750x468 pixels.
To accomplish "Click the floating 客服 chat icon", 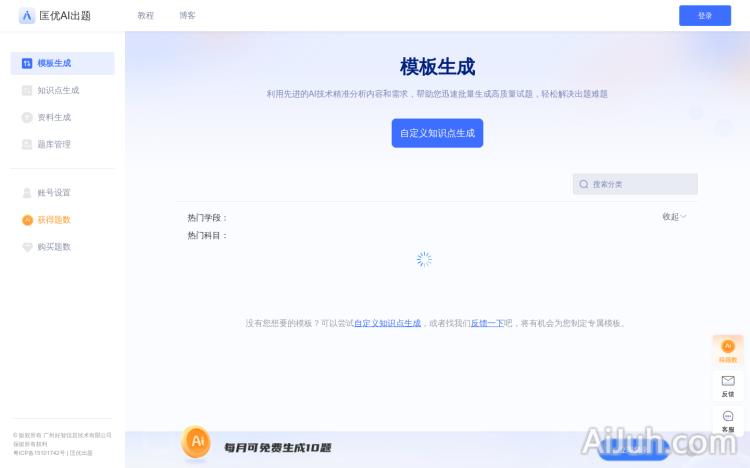I will pos(728,416).
